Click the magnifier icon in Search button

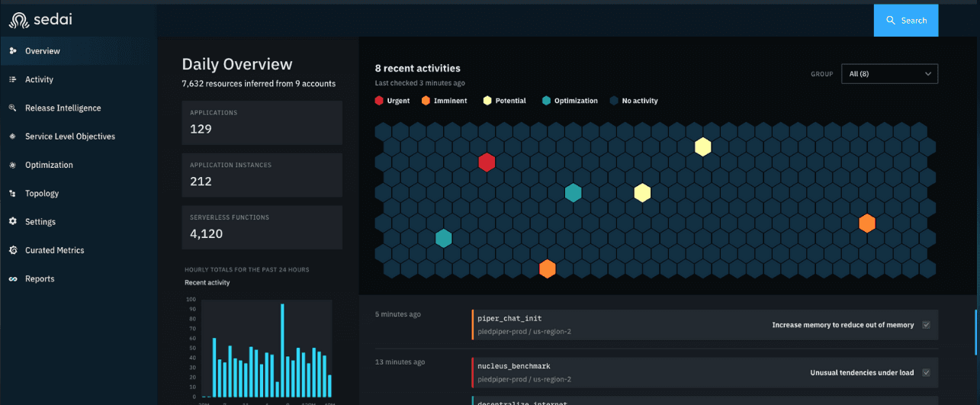point(890,21)
